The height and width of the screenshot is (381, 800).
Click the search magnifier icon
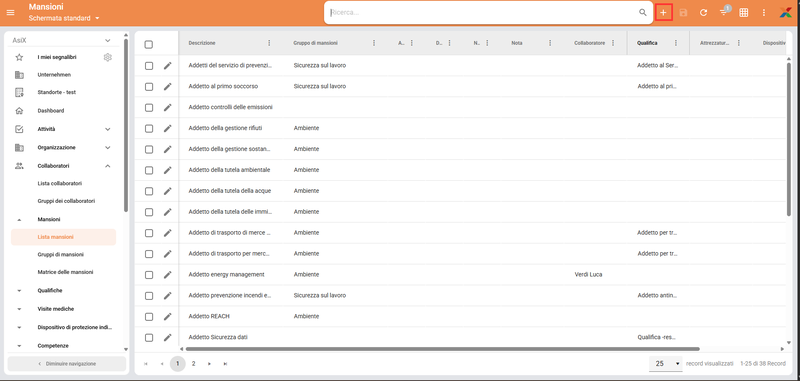pyautogui.click(x=643, y=13)
